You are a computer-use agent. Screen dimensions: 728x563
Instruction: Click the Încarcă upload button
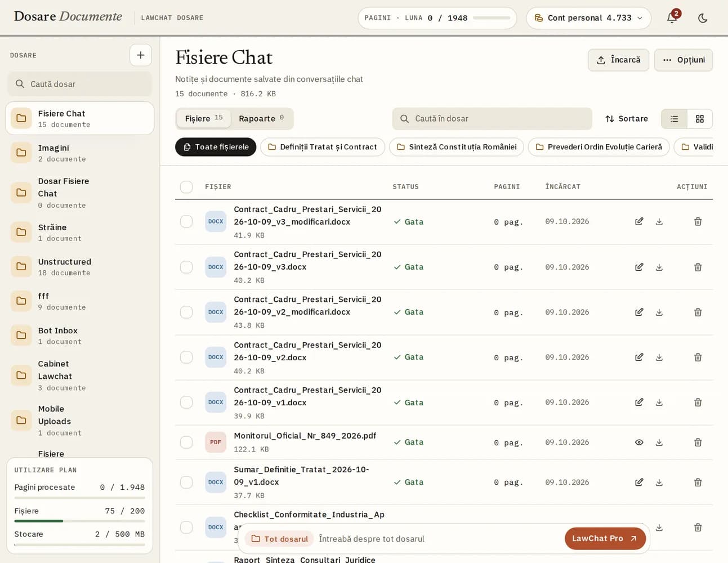coord(618,60)
